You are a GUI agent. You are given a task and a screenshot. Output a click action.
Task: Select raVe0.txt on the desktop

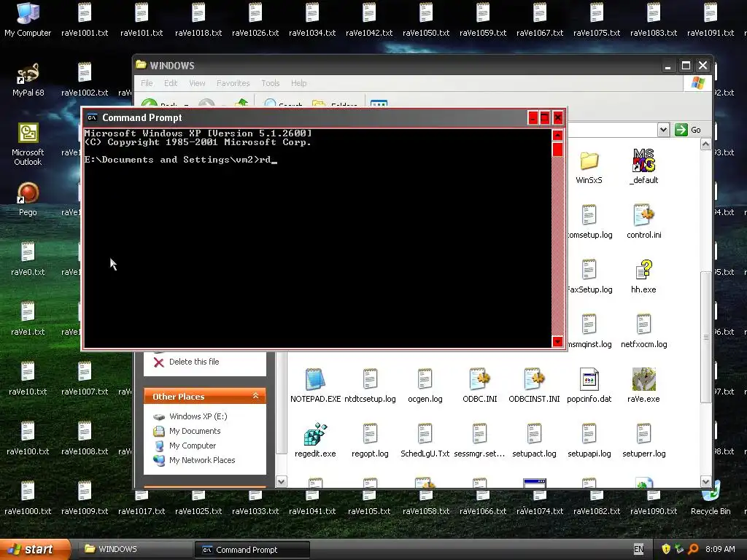pos(28,259)
